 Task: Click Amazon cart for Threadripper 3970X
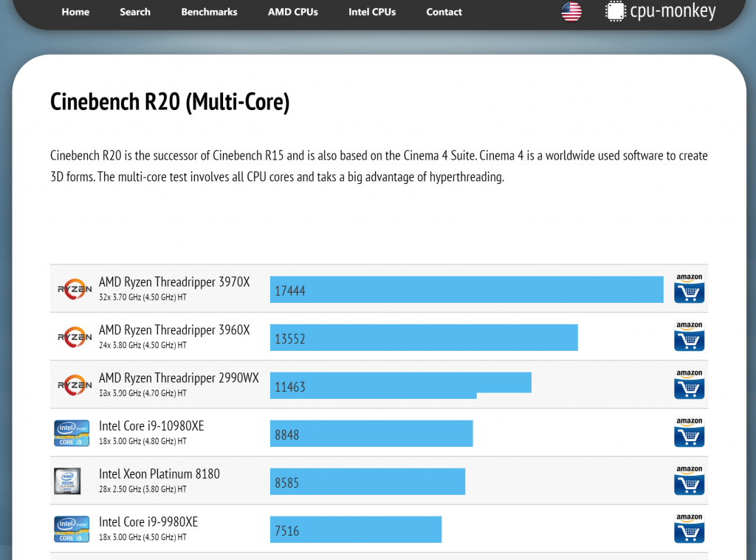point(689,288)
